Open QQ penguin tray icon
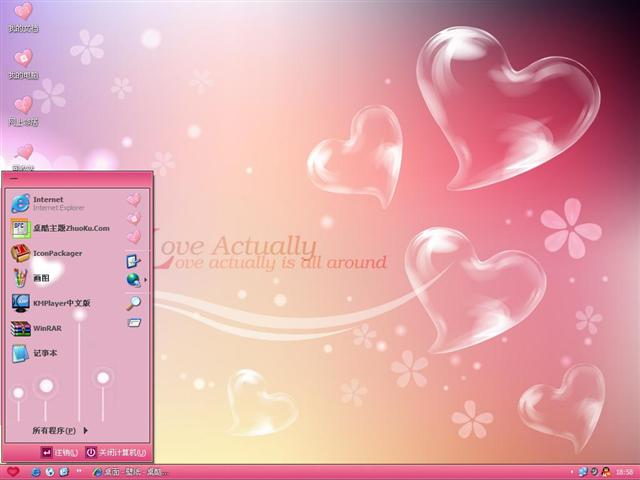This screenshot has width=640, height=480. (x=606, y=472)
